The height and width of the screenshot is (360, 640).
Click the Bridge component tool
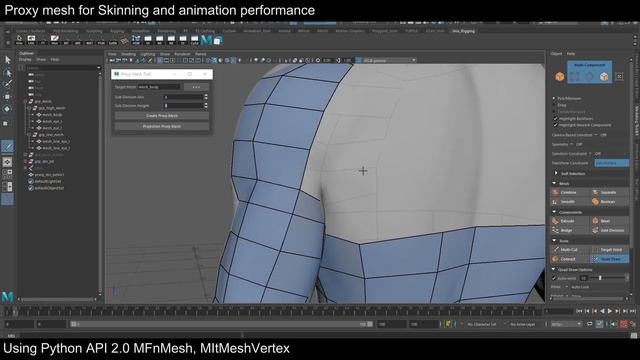pyautogui.click(x=569, y=230)
